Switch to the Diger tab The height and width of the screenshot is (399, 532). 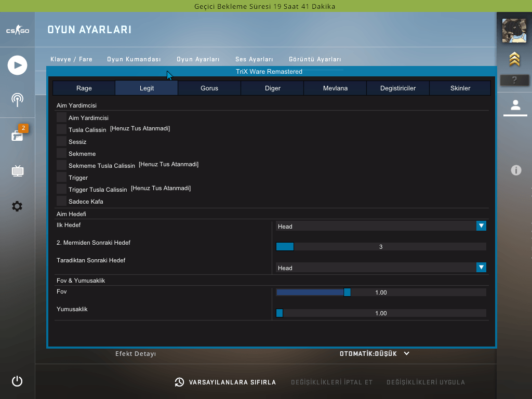click(272, 88)
